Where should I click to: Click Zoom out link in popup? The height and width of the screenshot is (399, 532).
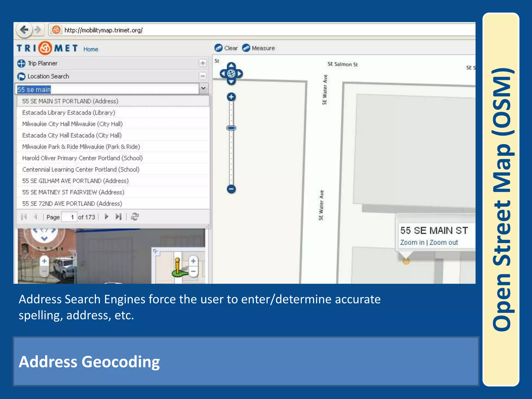443,242
